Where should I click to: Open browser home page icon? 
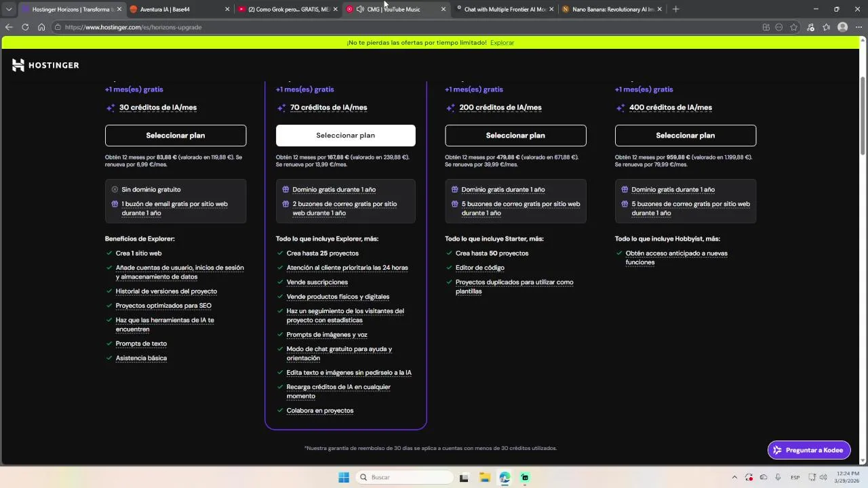41,27
